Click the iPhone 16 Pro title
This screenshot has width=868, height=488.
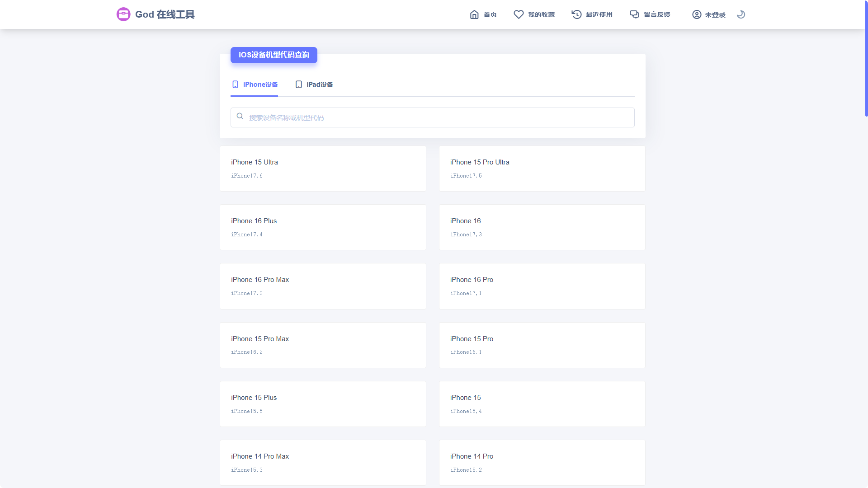coord(472,280)
